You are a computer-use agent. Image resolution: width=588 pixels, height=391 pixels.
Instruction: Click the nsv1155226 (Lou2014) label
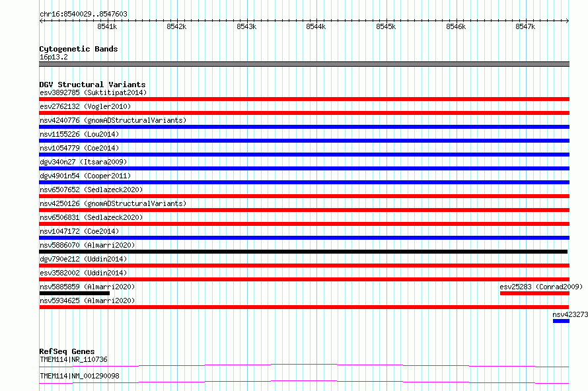pos(79,134)
